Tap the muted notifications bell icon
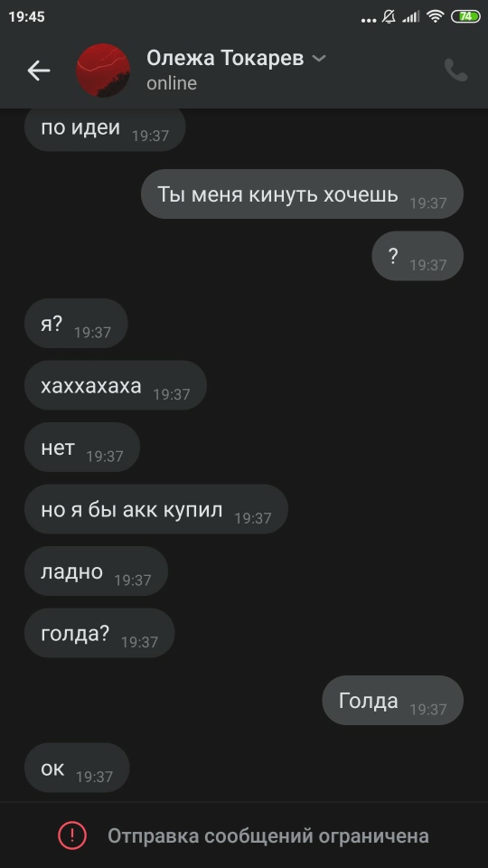Screen dimensions: 488x868 click(x=389, y=16)
